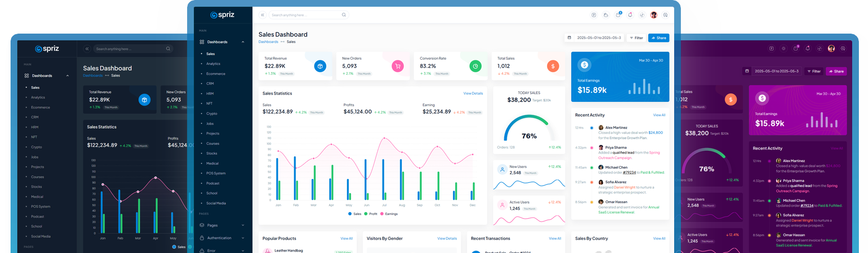Click the search magnifier icon in the left dark dashboard
This screenshot has width=868, height=253.
[x=168, y=48]
